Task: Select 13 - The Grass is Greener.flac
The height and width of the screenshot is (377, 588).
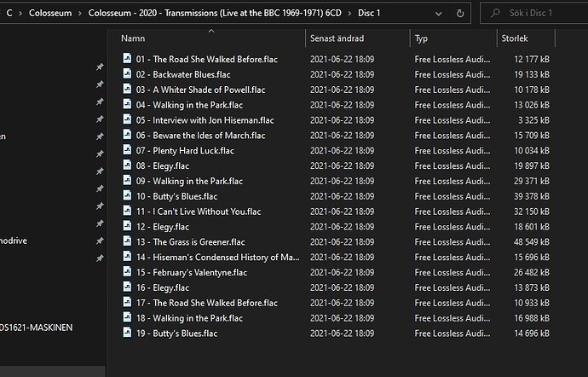Action: point(190,242)
